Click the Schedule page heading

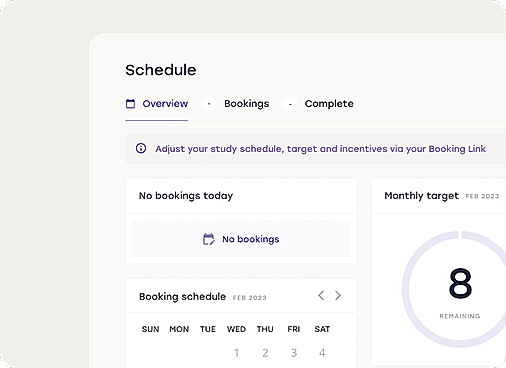click(x=161, y=70)
